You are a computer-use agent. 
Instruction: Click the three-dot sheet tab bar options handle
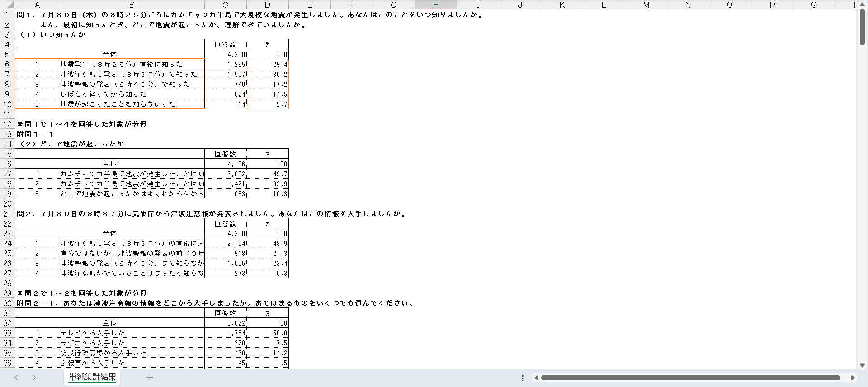(x=523, y=378)
